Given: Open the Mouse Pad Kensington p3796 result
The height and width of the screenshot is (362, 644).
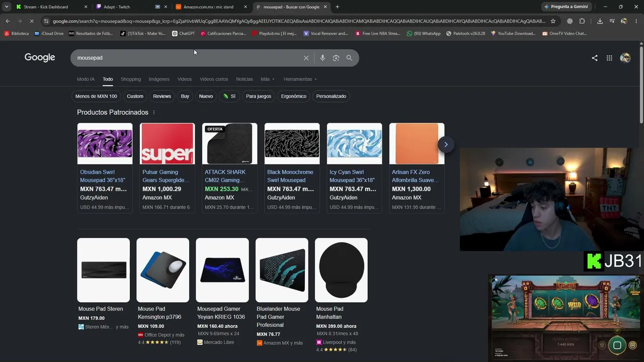Looking at the screenshot, I should click(159, 313).
